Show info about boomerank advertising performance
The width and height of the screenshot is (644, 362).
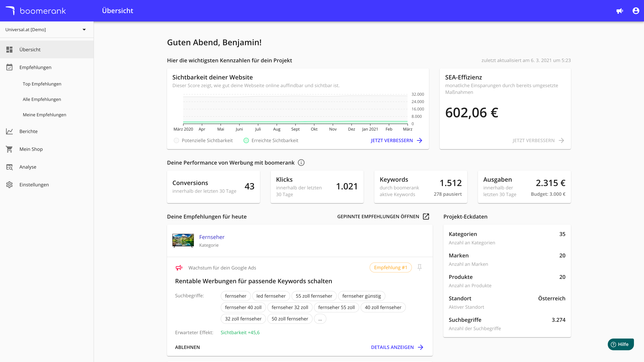pyautogui.click(x=301, y=163)
